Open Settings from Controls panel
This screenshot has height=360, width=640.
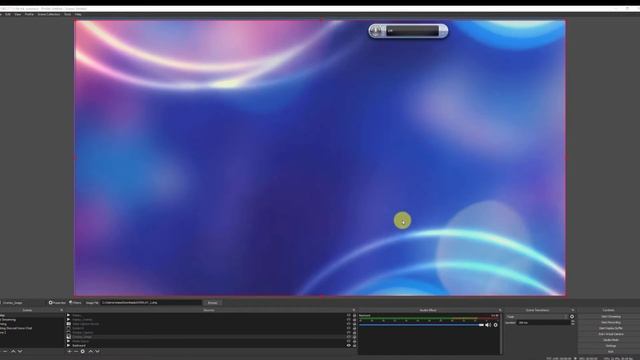click(611, 346)
